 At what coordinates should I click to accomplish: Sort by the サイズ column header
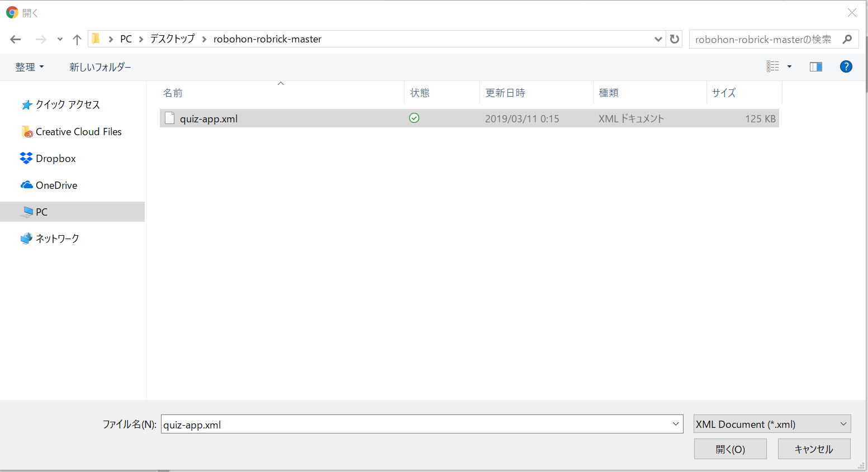[x=744, y=93]
